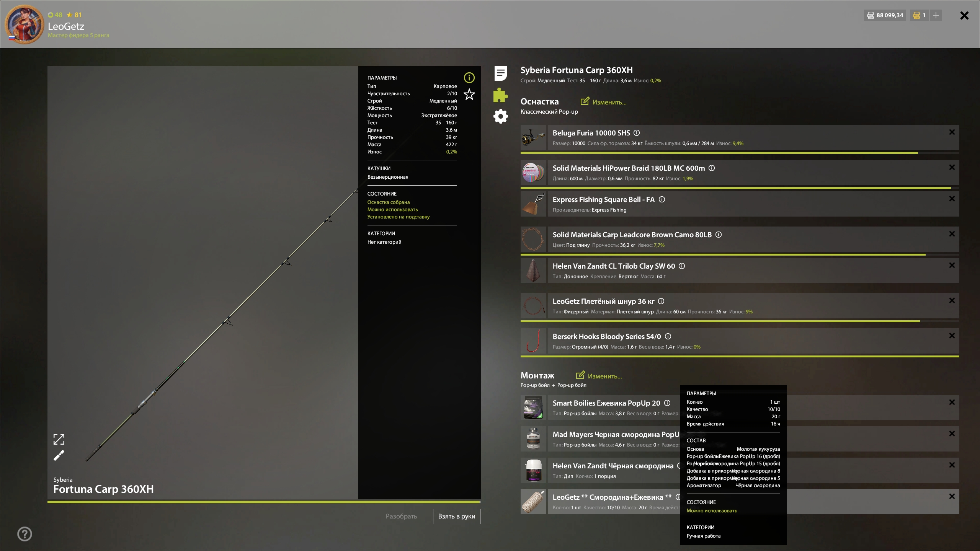Open the help question mark icon

[24, 534]
